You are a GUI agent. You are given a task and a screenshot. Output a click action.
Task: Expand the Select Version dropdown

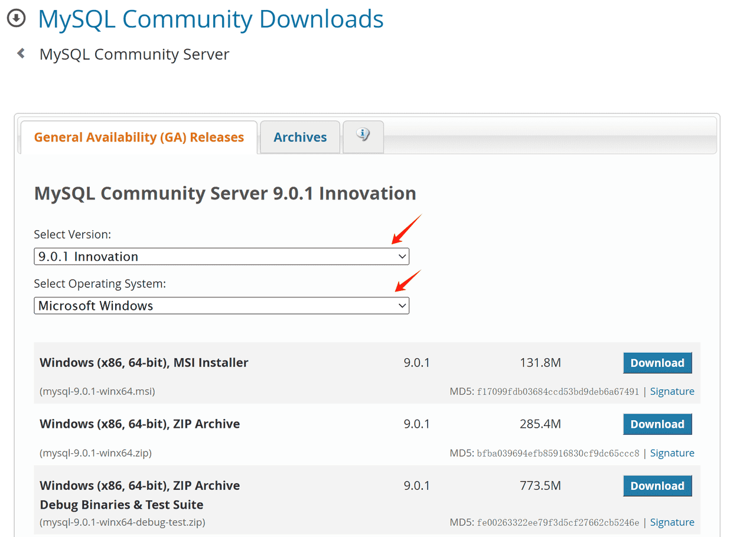221,257
